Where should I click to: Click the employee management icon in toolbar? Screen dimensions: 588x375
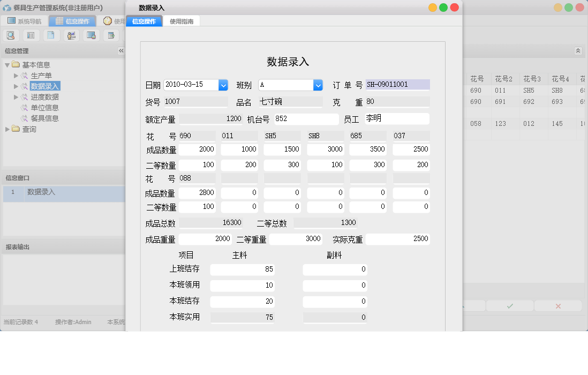[71, 35]
